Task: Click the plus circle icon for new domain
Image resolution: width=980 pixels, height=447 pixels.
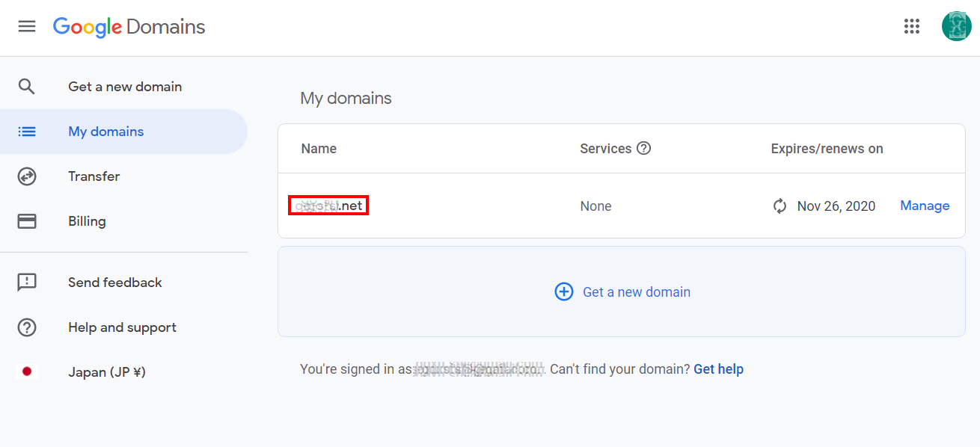Action: (x=563, y=292)
